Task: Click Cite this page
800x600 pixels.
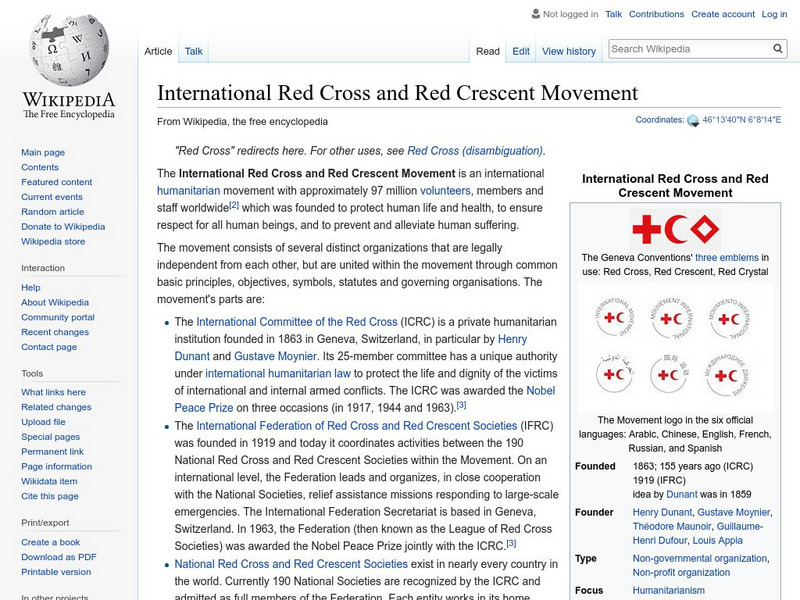Action: tap(49, 495)
